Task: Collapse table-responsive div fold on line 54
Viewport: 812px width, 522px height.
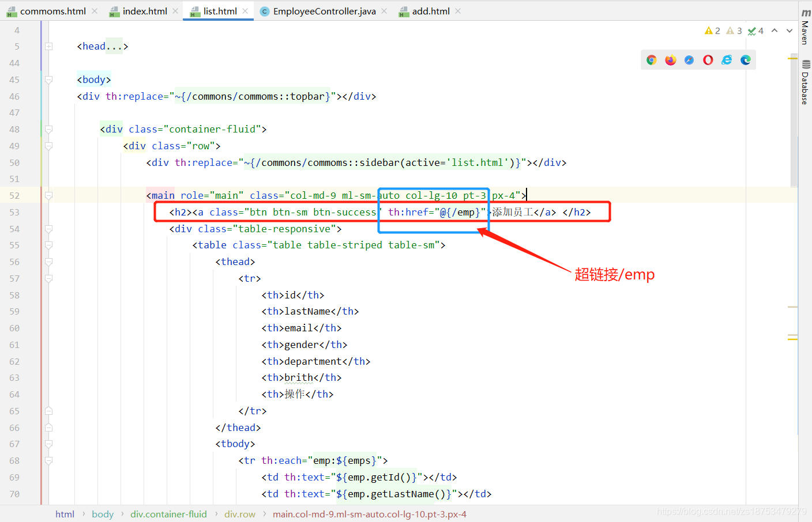Action: coord(49,229)
